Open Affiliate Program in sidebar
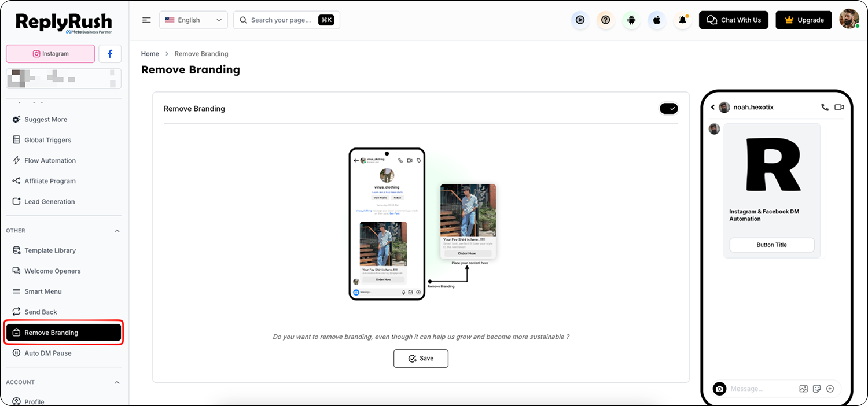This screenshot has width=868, height=406. [64, 181]
